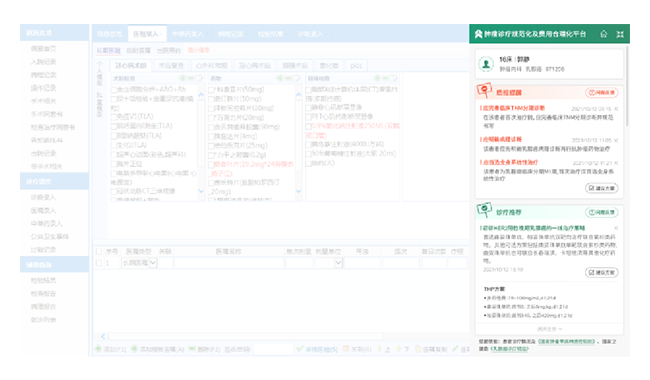Open the 乳腺癌诊疗规范 link
This screenshot has height=380, width=650.
coord(509,349)
